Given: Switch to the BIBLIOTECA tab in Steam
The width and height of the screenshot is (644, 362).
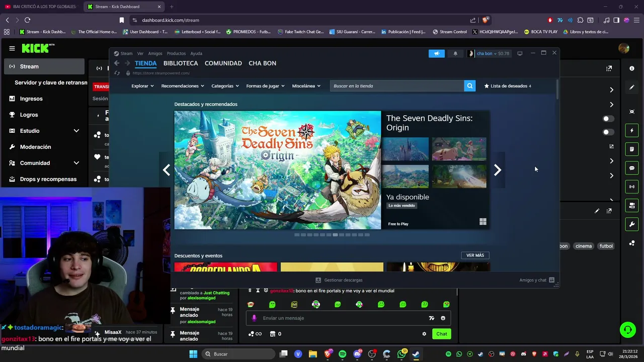Looking at the screenshot, I should (x=181, y=63).
